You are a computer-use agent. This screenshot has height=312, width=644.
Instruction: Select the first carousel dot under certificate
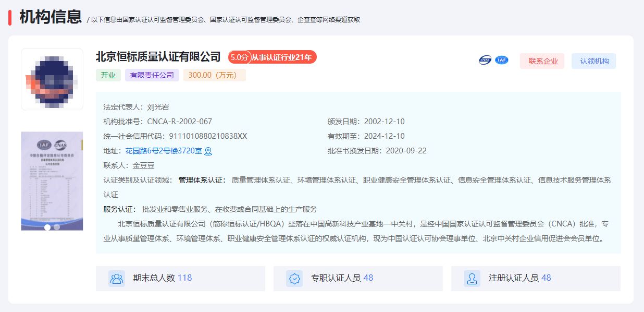click(x=47, y=227)
